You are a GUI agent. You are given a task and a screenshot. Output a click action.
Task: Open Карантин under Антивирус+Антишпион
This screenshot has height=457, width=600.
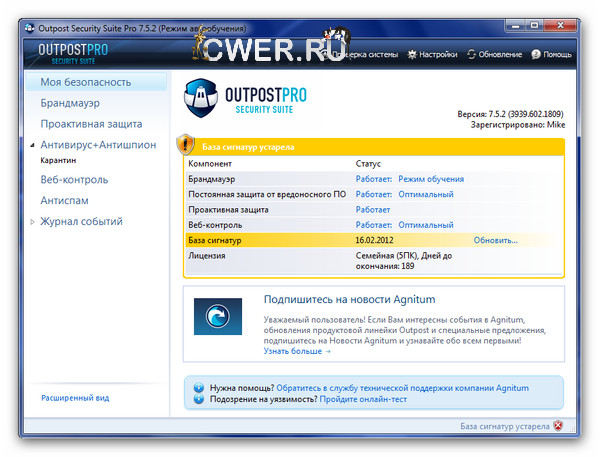[x=58, y=160]
